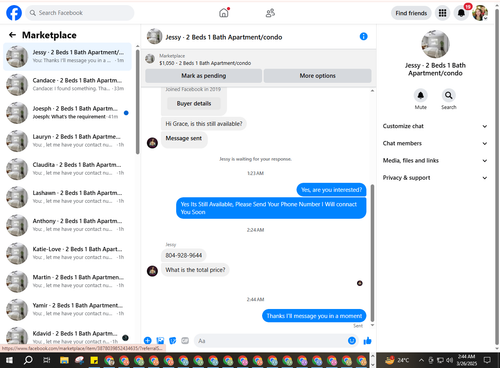The width and height of the screenshot is (500, 368).
Task: Click the taskbar clock showing 2:44 AM
Action: pos(466,360)
